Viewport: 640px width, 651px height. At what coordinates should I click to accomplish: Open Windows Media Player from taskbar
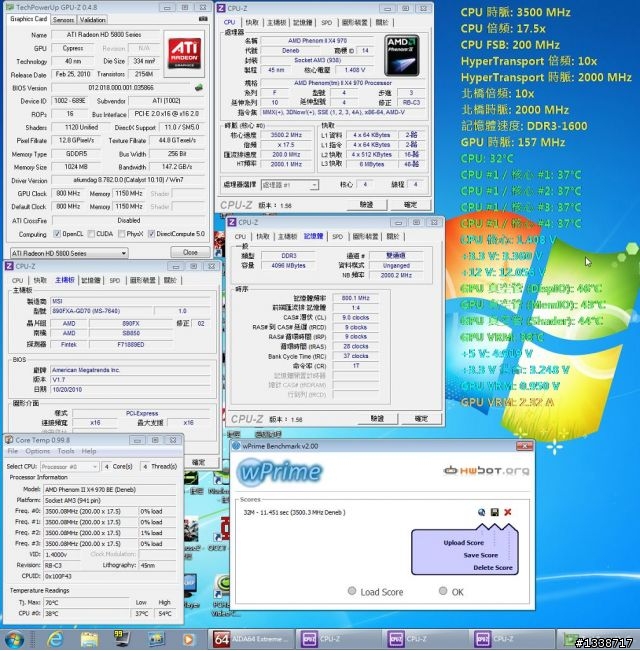188,639
